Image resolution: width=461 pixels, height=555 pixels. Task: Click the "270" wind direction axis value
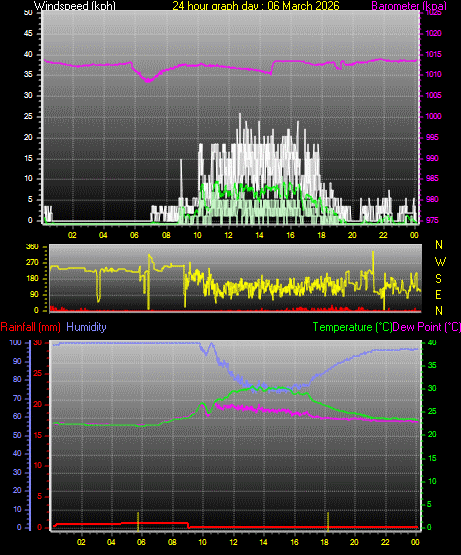(x=32, y=263)
